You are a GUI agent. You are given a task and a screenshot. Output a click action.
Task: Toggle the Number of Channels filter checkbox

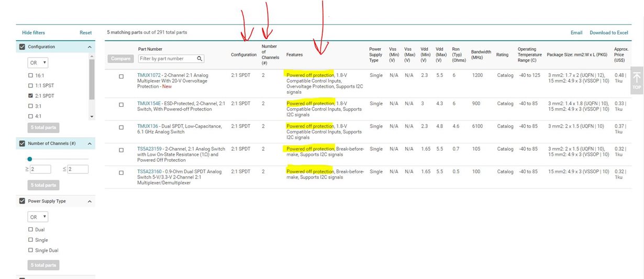22,143
